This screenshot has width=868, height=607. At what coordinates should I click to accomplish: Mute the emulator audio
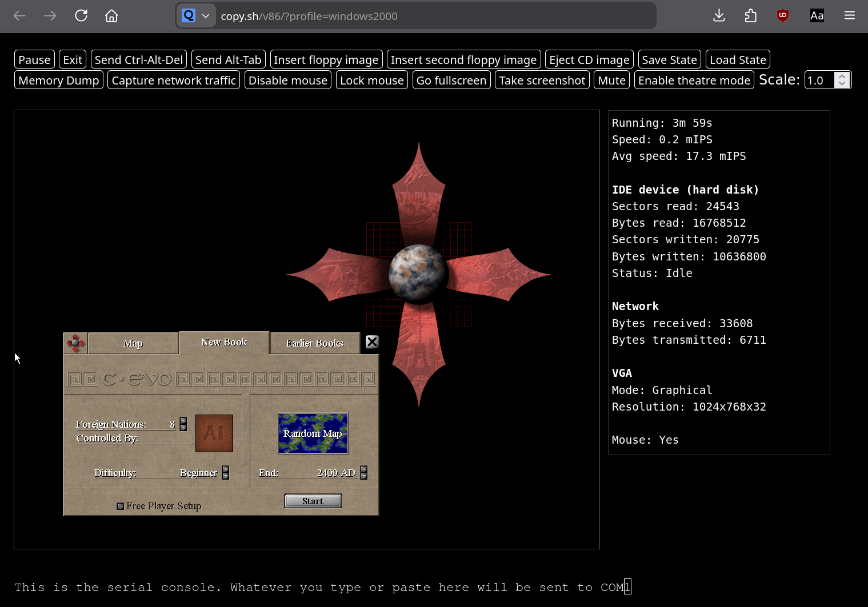click(x=611, y=81)
